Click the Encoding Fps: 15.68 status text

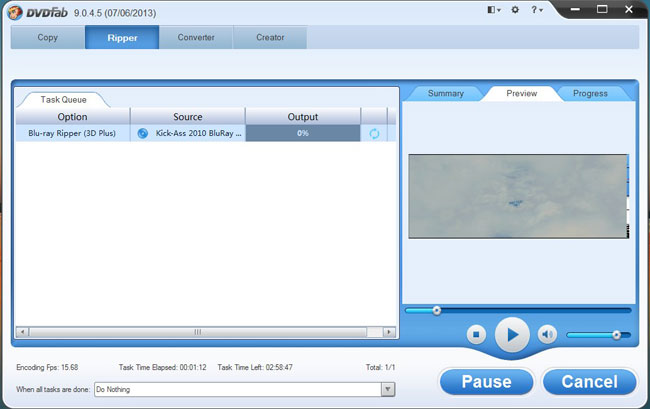47,367
